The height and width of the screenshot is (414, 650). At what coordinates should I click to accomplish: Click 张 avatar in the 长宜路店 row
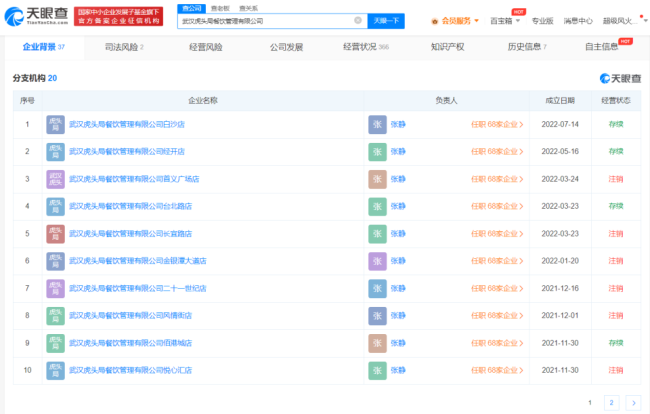(377, 234)
